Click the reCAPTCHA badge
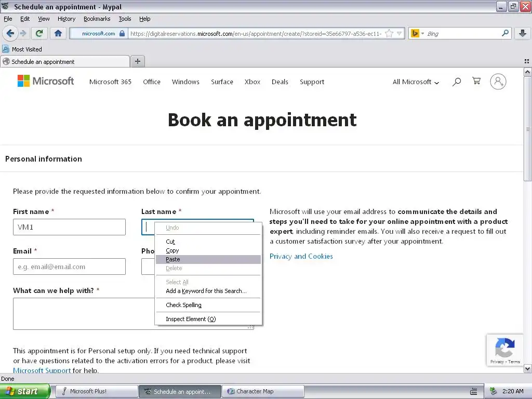Viewport: 532px width, 399px height. coord(505,350)
